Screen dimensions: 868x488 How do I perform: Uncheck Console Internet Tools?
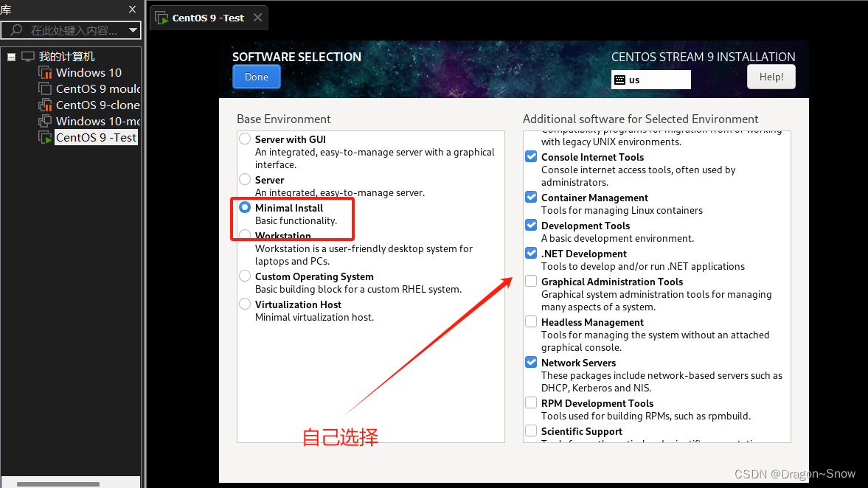531,156
